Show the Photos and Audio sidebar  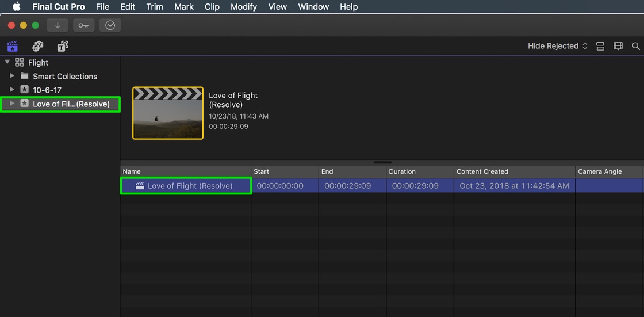coord(38,46)
